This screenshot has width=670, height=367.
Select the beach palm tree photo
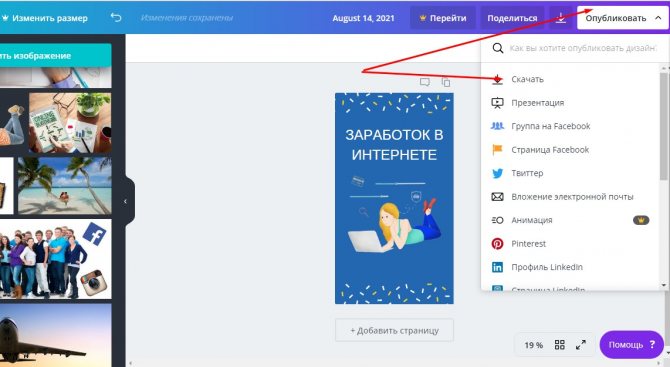coord(65,185)
